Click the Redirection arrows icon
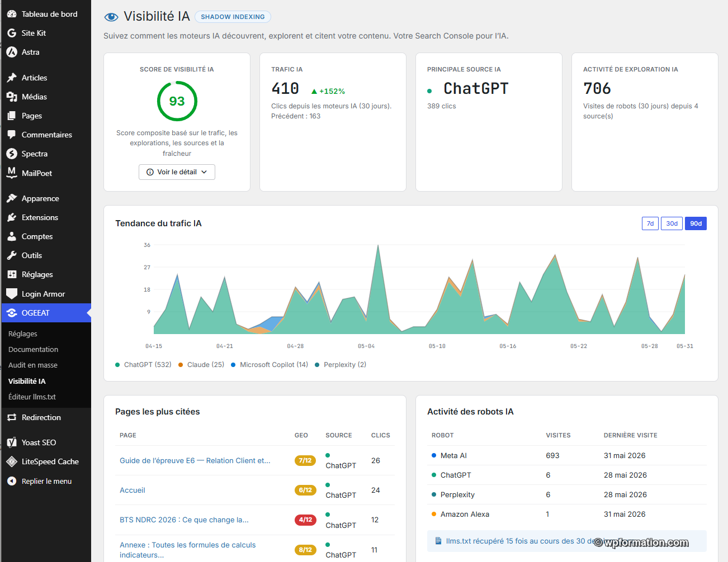 pos(12,417)
